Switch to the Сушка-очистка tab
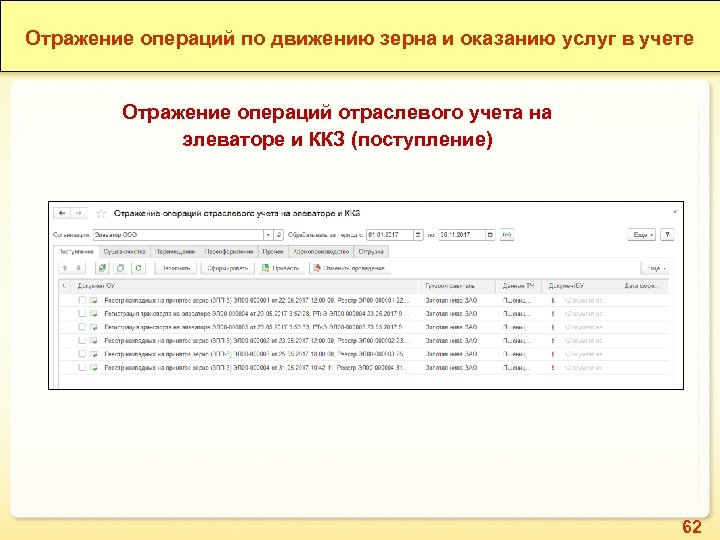The width and height of the screenshot is (720, 540). tap(124, 252)
